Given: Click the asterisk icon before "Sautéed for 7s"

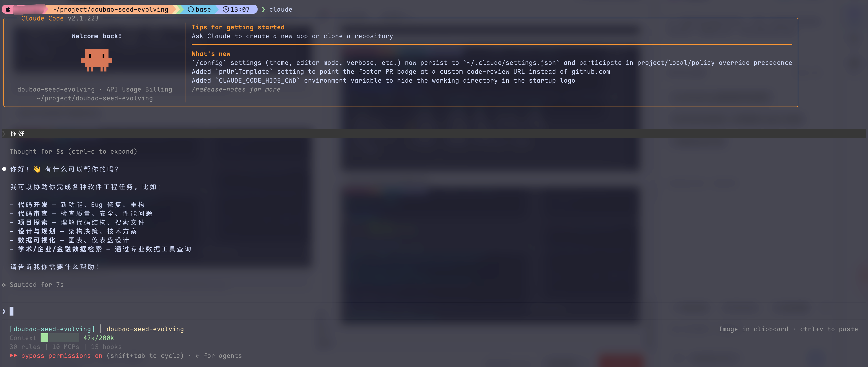Looking at the screenshot, I should click(x=4, y=285).
